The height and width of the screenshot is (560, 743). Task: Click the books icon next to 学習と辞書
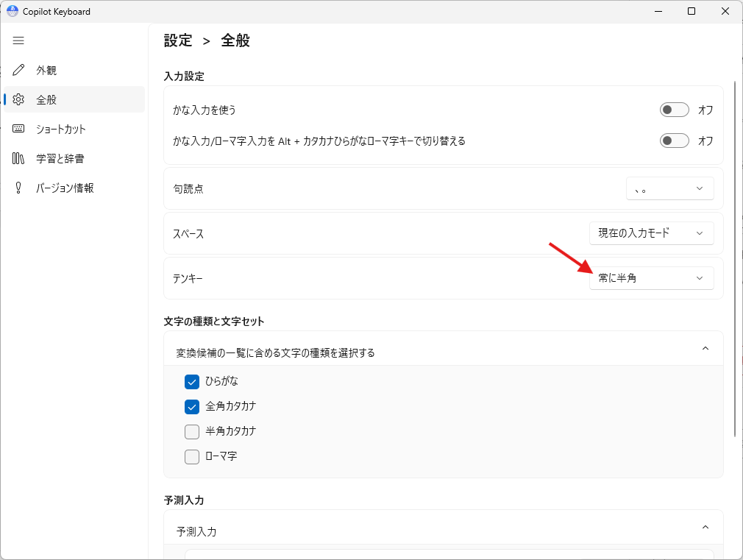pos(18,158)
